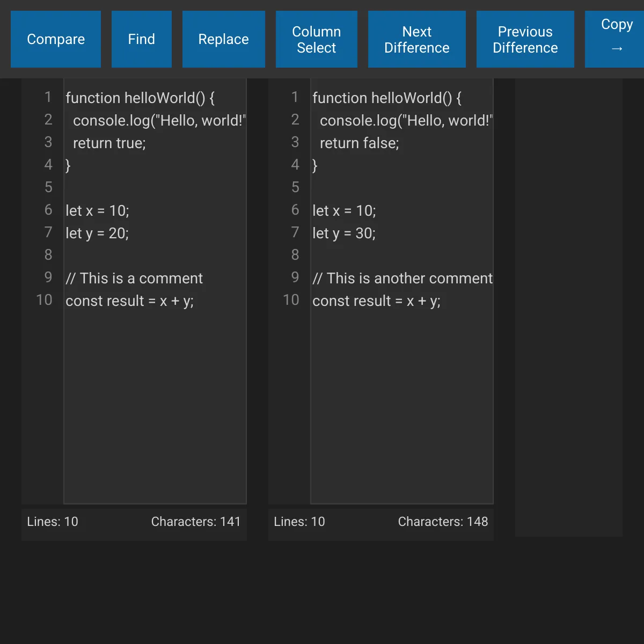Select left pane line 'function helloWorld() {'

coord(140,98)
